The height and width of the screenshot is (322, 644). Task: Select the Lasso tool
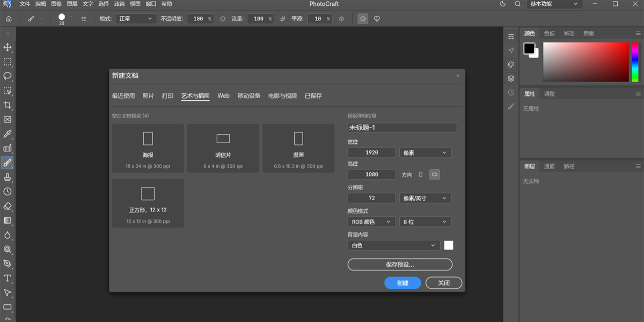click(x=8, y=76)
